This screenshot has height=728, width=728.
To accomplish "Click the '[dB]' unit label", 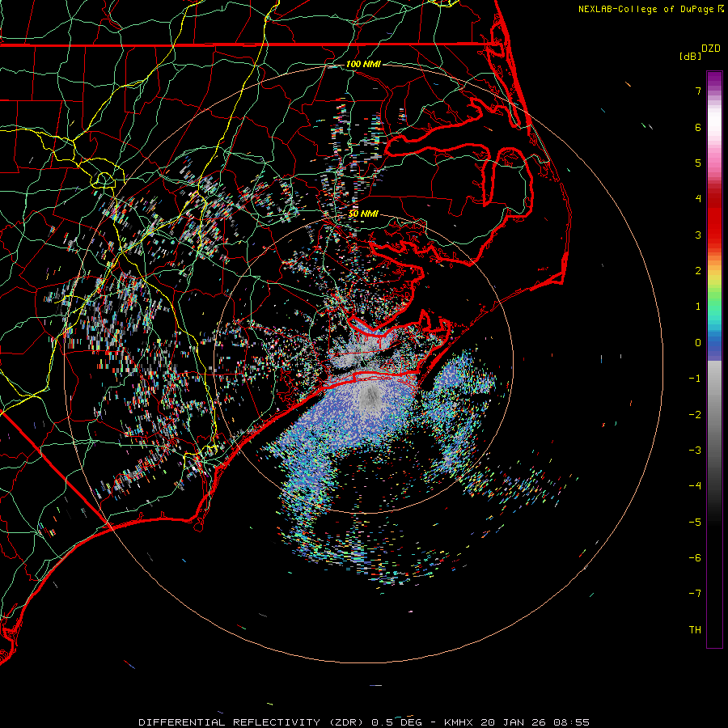I will click(x=691, y=56).
